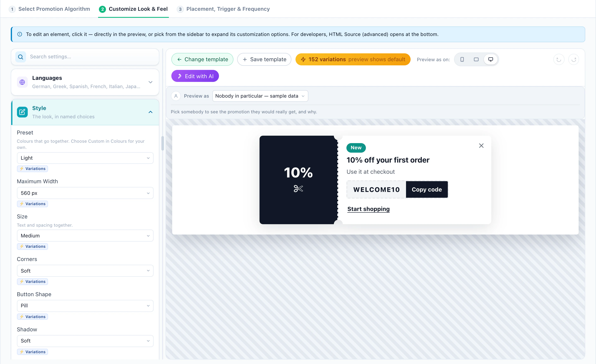Screen dimensions: 596x364
Task: Click the Change template button
Action: tap(202, 59)
